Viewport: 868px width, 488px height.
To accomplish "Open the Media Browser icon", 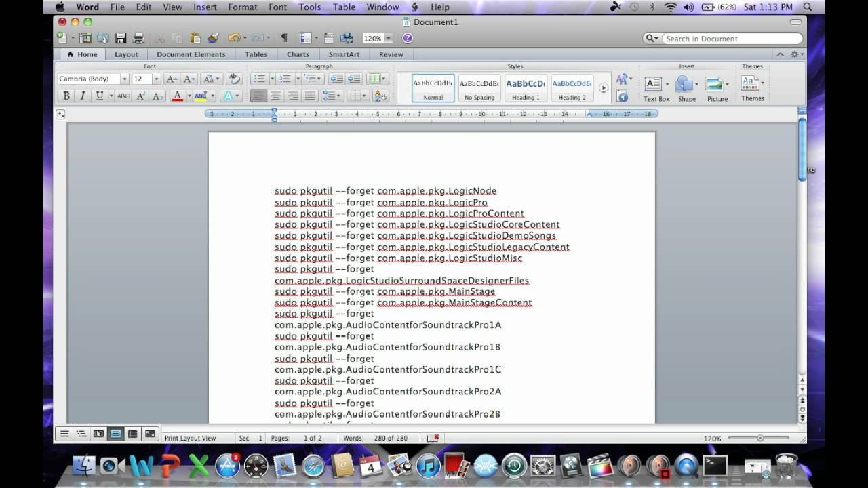I will coord(347,38).
